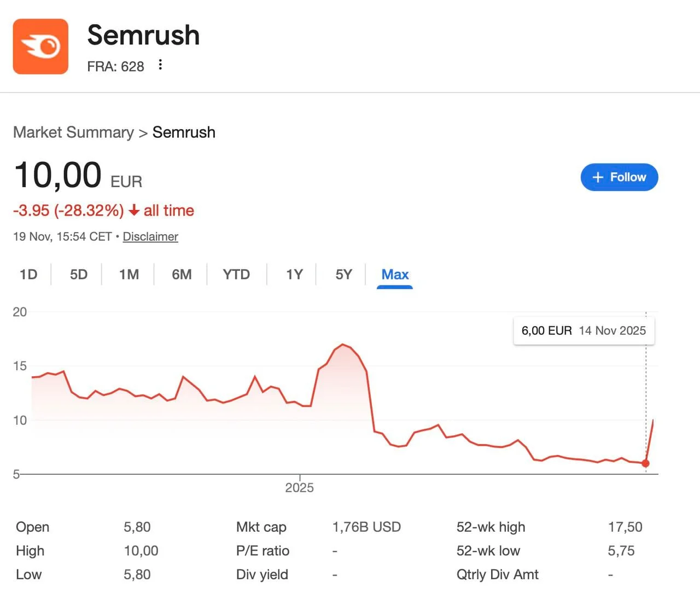Switch chart to the 6M range
This screenshot has height=600, width=700.
(182, 275)
